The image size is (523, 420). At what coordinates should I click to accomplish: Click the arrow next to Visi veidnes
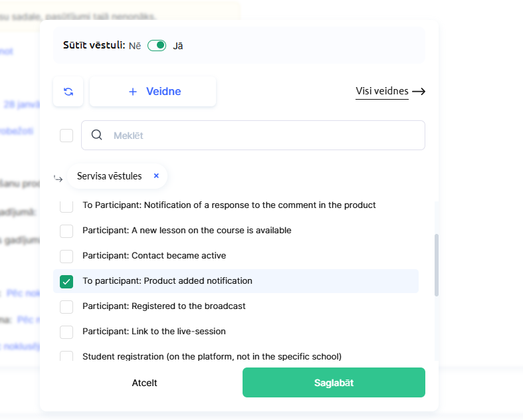(x=419, y=92)
